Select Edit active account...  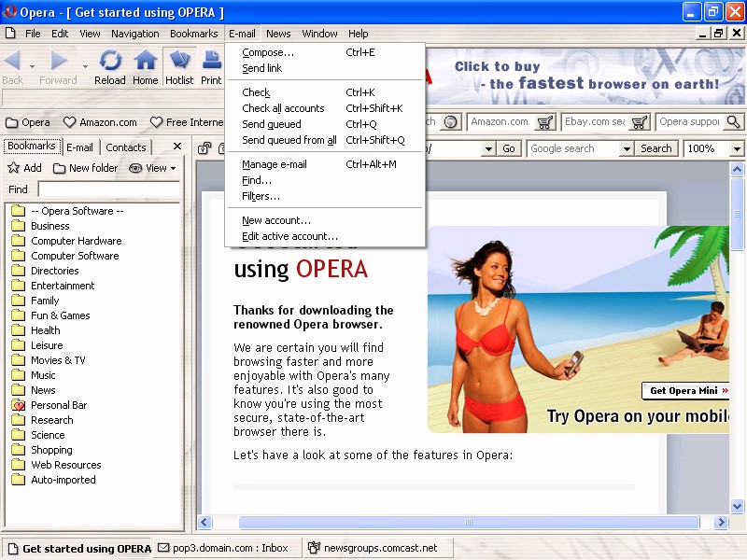coord(325,236)
